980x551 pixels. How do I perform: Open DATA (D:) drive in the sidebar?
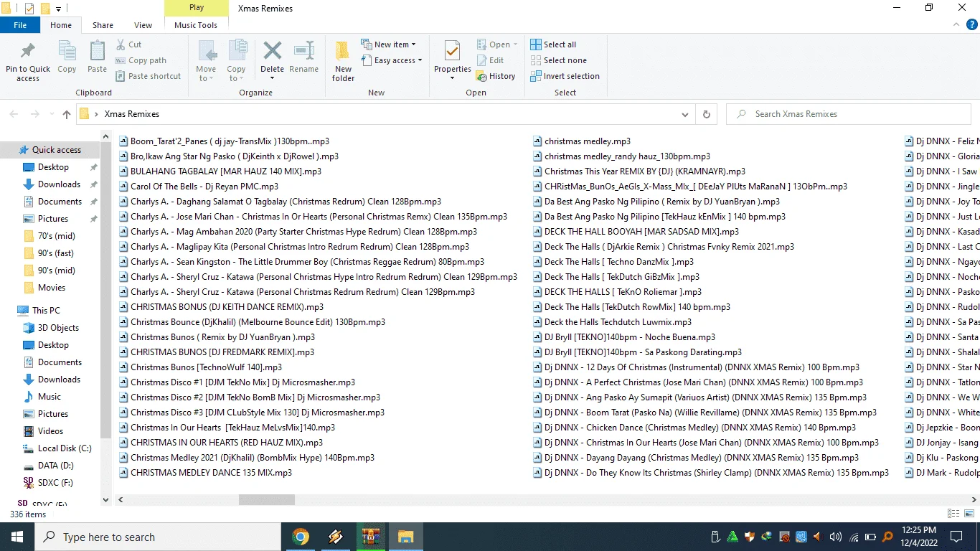tap(55, 466)
